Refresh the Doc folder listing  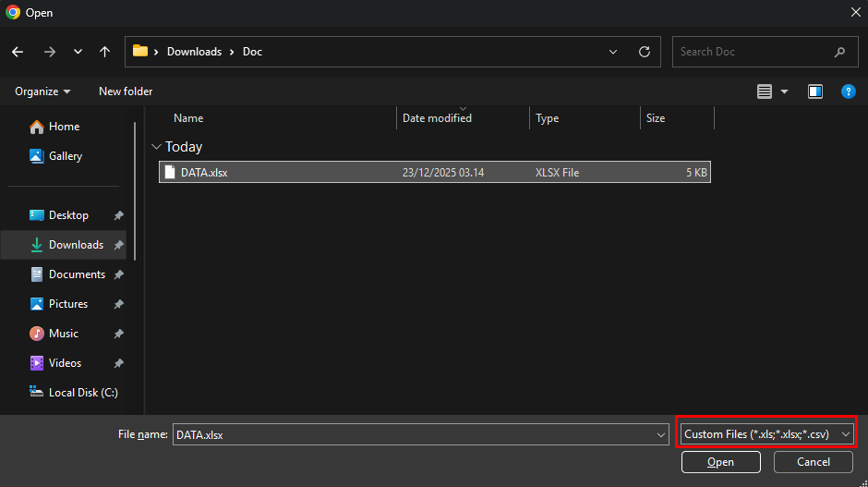(645, 52)
